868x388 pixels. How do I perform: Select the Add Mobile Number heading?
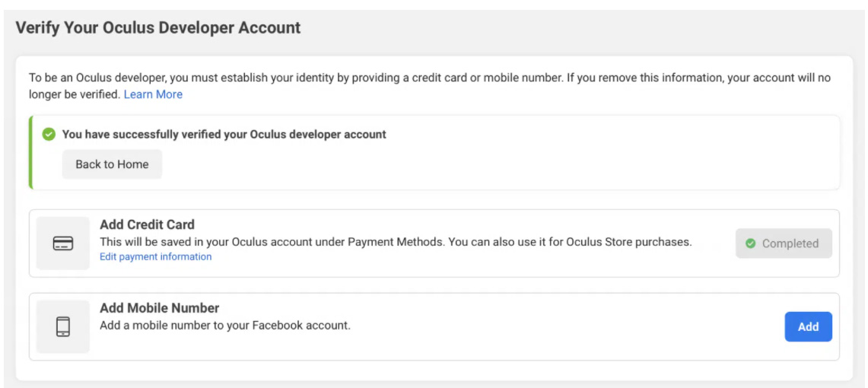[160, 308]
